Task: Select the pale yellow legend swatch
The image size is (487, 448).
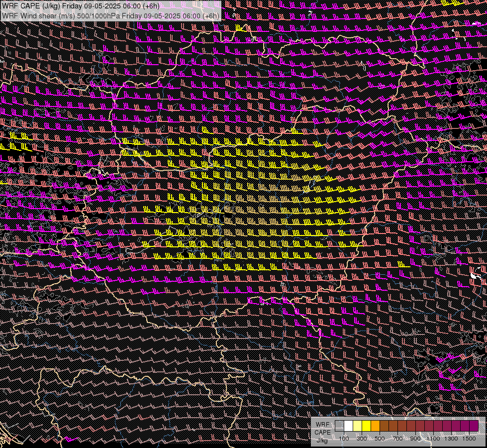Action: coord(358,426)
